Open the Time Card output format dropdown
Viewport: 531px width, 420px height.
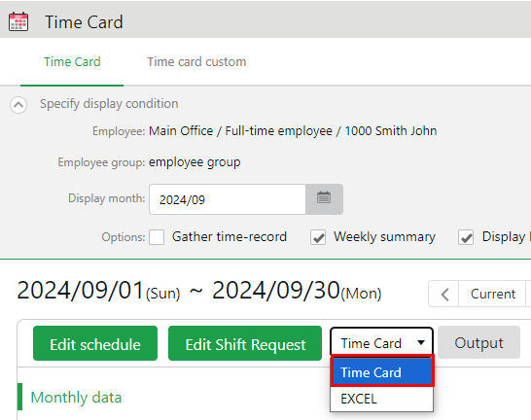(381, 342)
